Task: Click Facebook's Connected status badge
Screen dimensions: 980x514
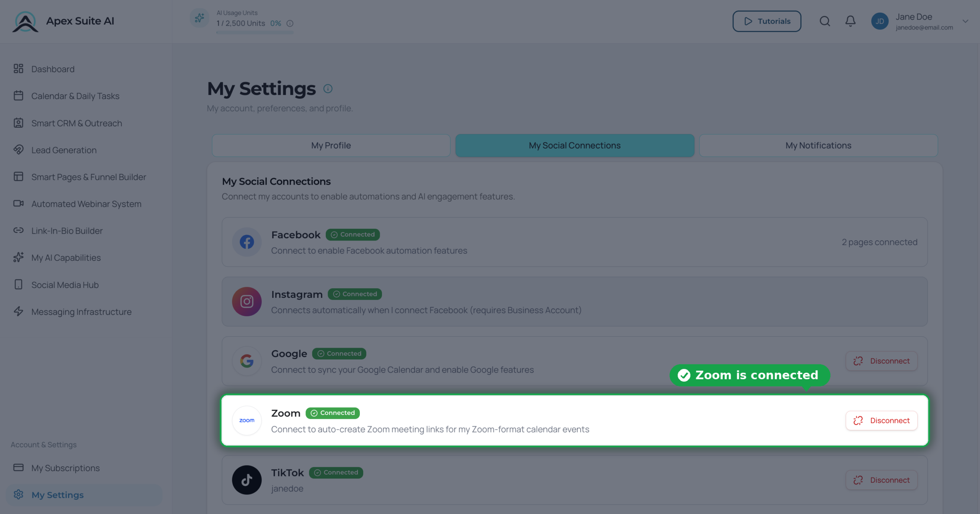Action: click(353, 234)
